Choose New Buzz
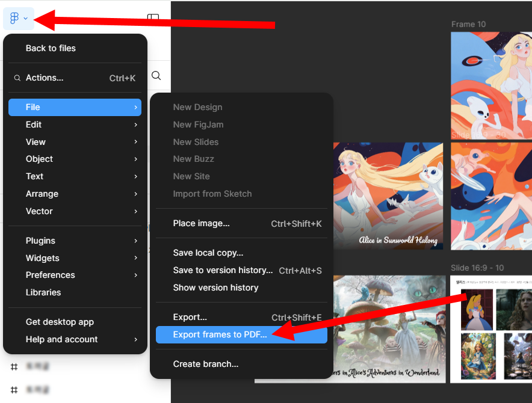The image size is (532, 403). click(x=241, y=159)
